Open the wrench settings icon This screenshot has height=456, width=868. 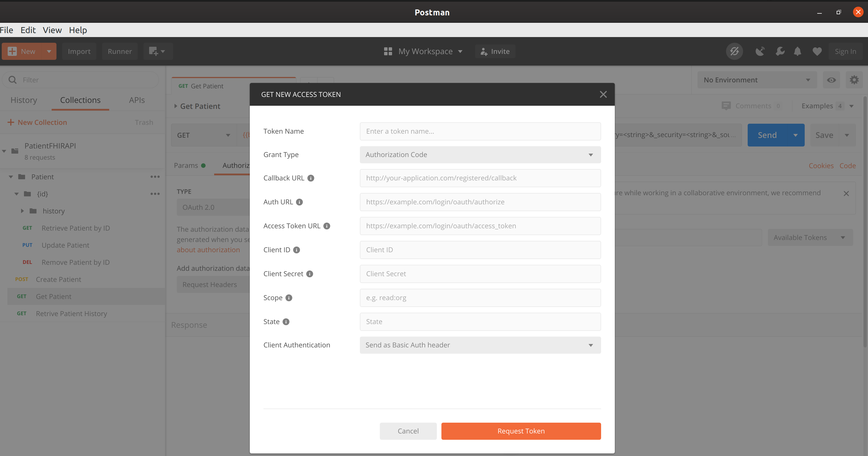point(780,51)
